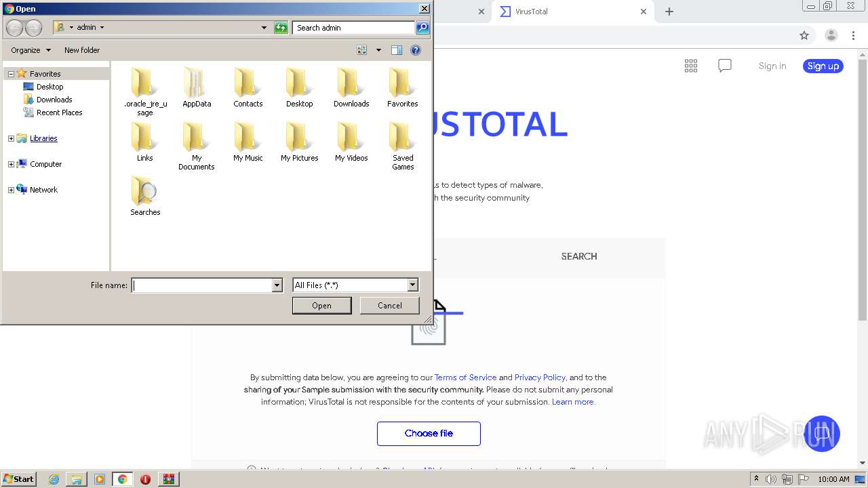868x488 pixels.
Task: Open the view options dropdown arrow
Action: click(378, 50)
